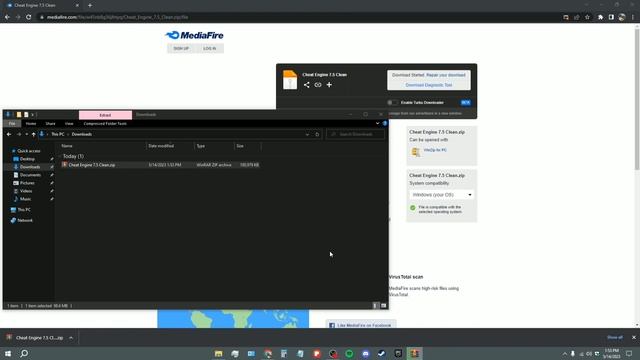Expand the Explorer ribbon chevron
Image resolution: width=640 pixels, height=360 pixels.
click(377, 123)
